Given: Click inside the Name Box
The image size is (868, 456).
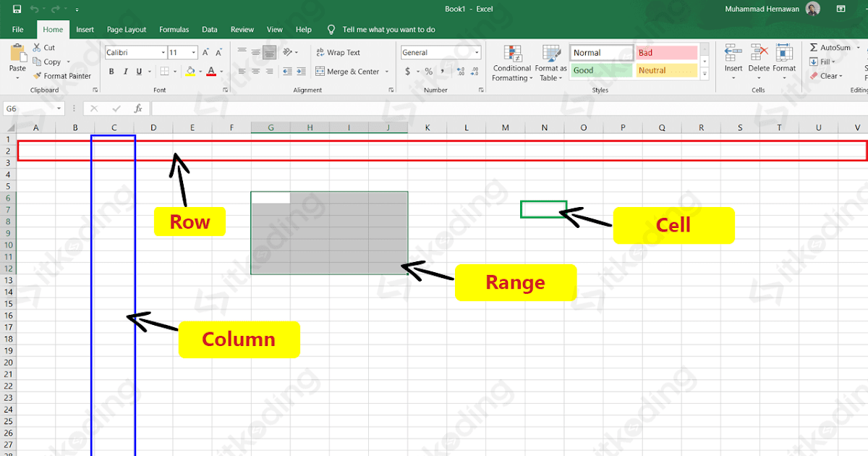Looking at the screenshot, I should tap(29, 107).
